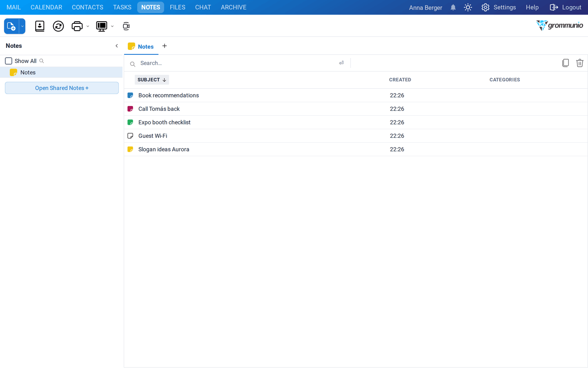Select the blue icon of Book recommendations
Screen dimensions: 588x368
click(130, 95)
